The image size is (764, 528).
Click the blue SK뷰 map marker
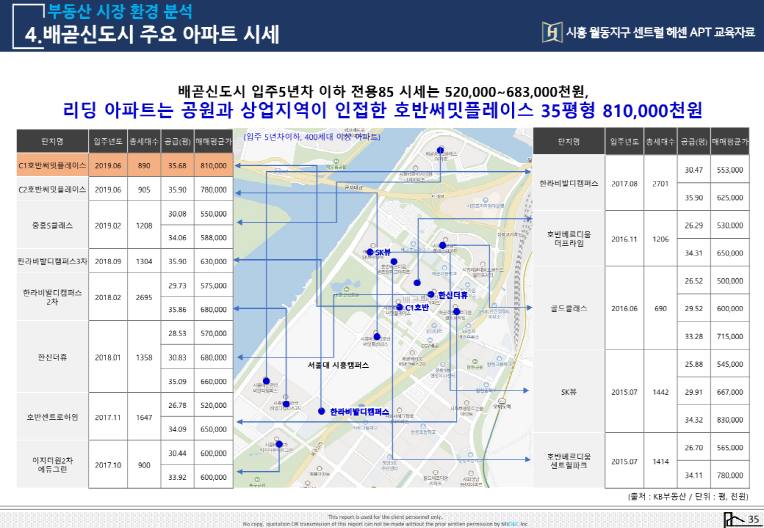(x=370, y=253)
